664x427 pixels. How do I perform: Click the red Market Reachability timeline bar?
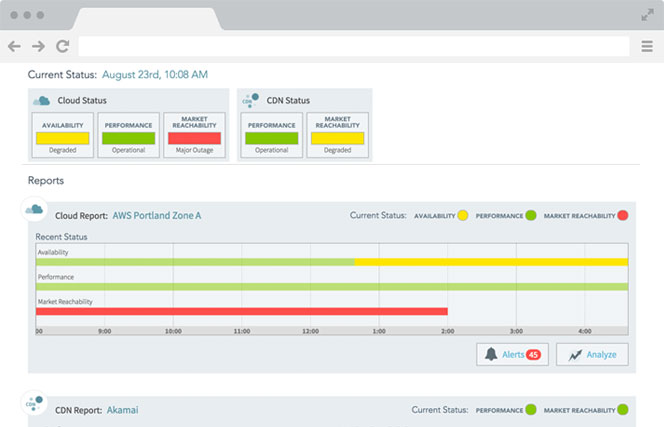click(x=240, y=311)
